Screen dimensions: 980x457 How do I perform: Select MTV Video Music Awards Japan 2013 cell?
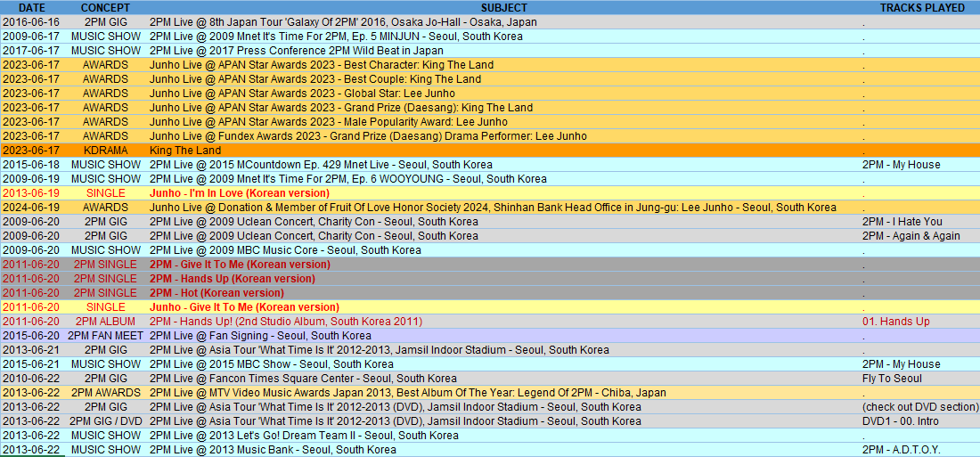(503, 393)
